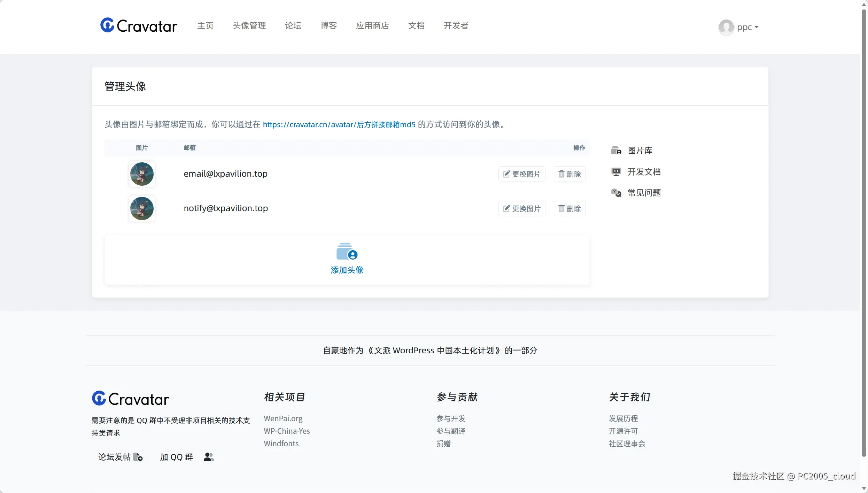
Task: Open the ppc user avatar icon
Action: [726, 27]
